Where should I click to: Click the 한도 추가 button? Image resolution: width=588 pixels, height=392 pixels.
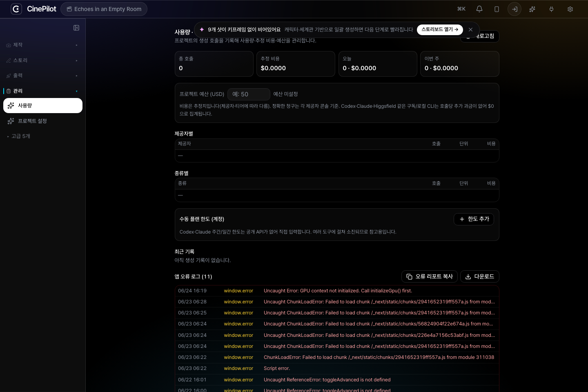[474, 219]
